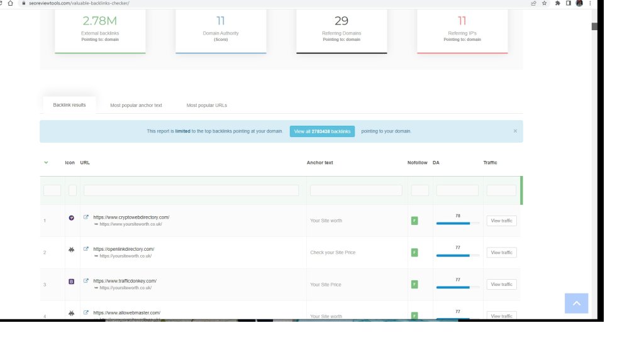Click target URL under openlinkdirectory.com

click(x=125, y=256)
